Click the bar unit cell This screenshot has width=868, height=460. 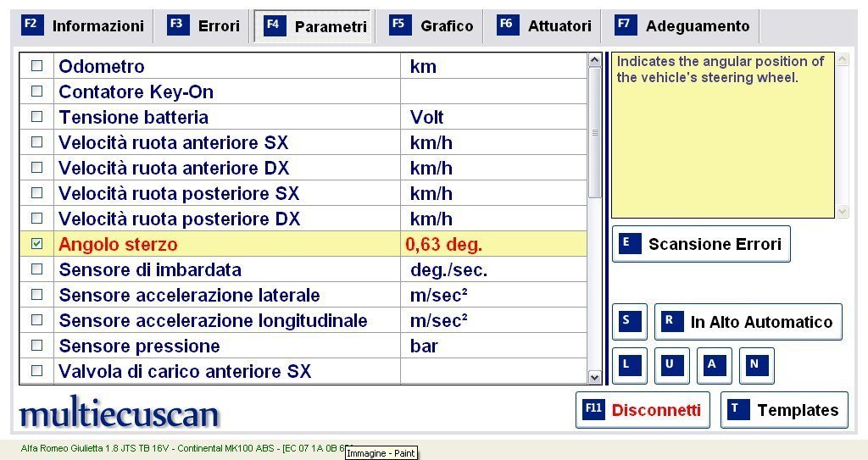pos(424,346)
